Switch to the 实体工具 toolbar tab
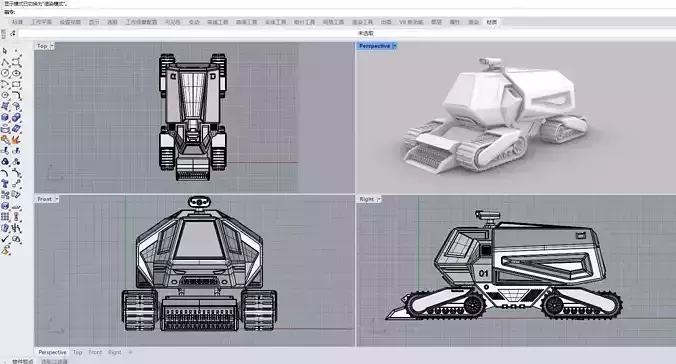676x364 pixels. tap(275, 22)
